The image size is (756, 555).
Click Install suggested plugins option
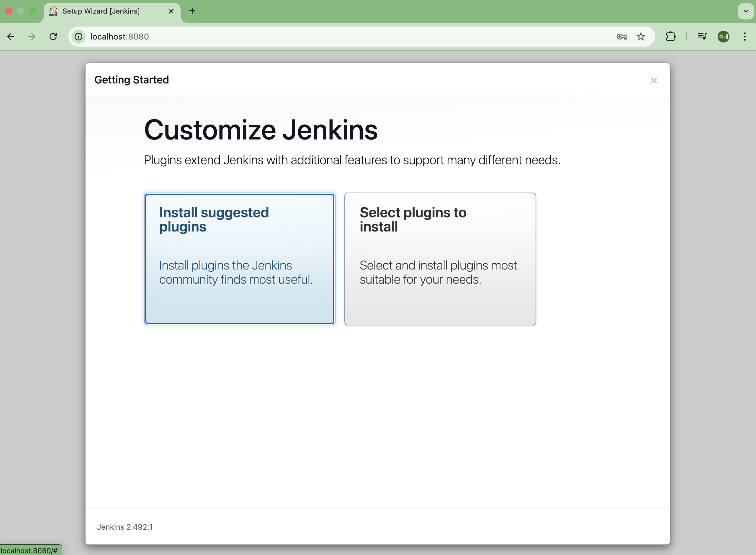[239, 259]
